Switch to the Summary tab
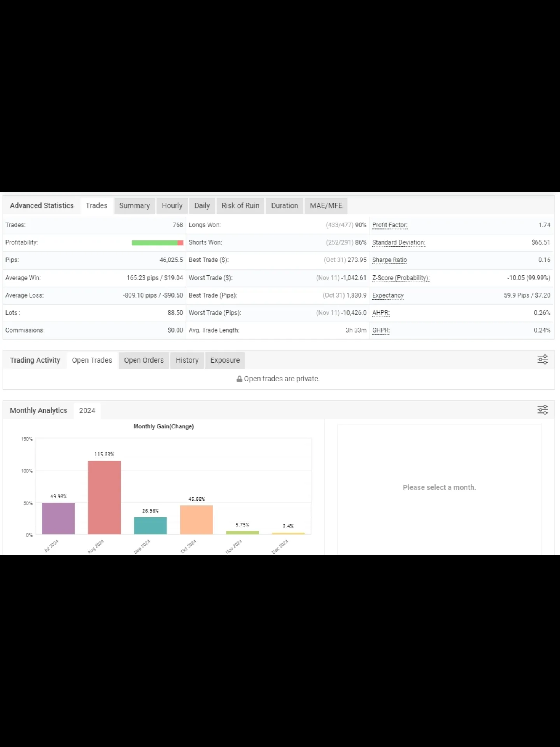 [x=134, y=206]
